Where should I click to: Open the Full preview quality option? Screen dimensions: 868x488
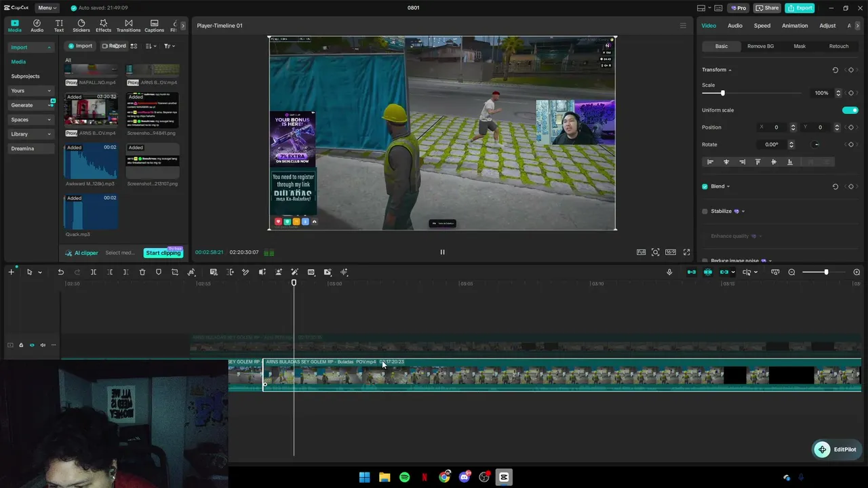(x=641, y=252)
